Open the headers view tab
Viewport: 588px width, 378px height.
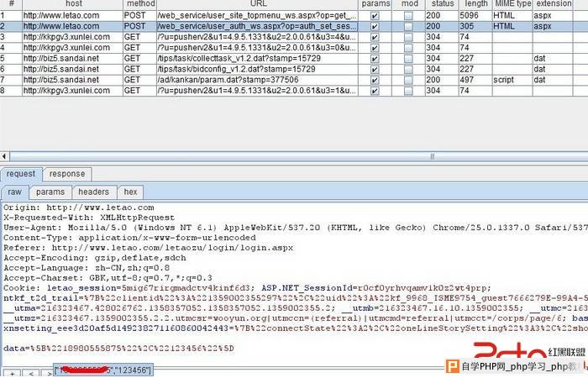click(x=94, y=192)
